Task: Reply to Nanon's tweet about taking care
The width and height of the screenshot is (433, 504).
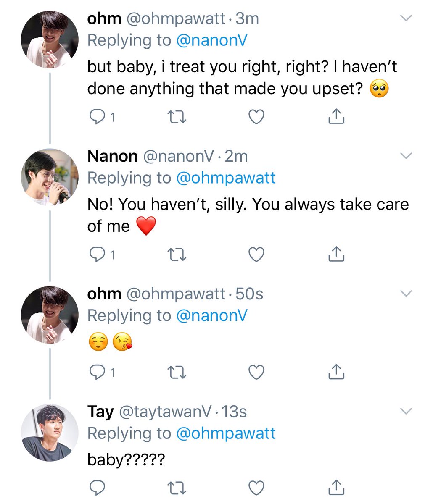Action: pyautogui.click(x=98, y=255)
